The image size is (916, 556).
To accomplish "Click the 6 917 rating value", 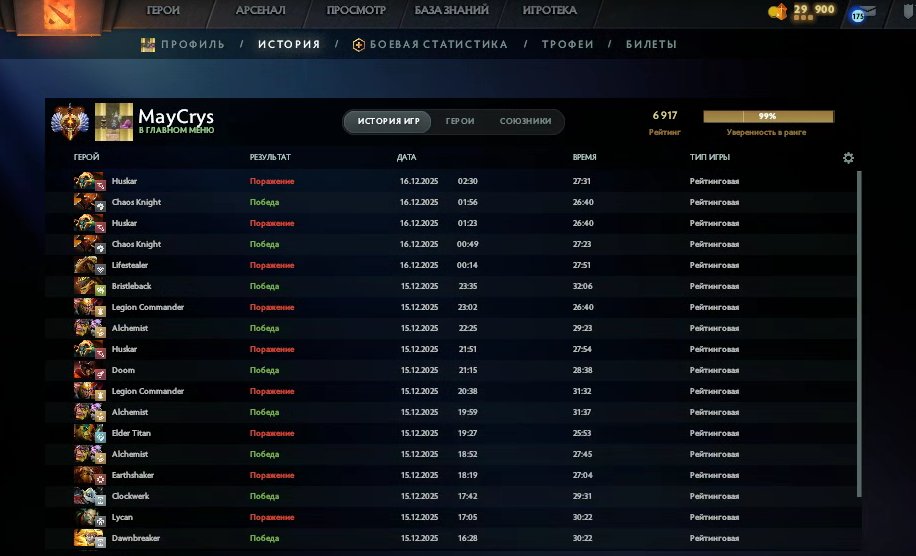I will 665,116.
